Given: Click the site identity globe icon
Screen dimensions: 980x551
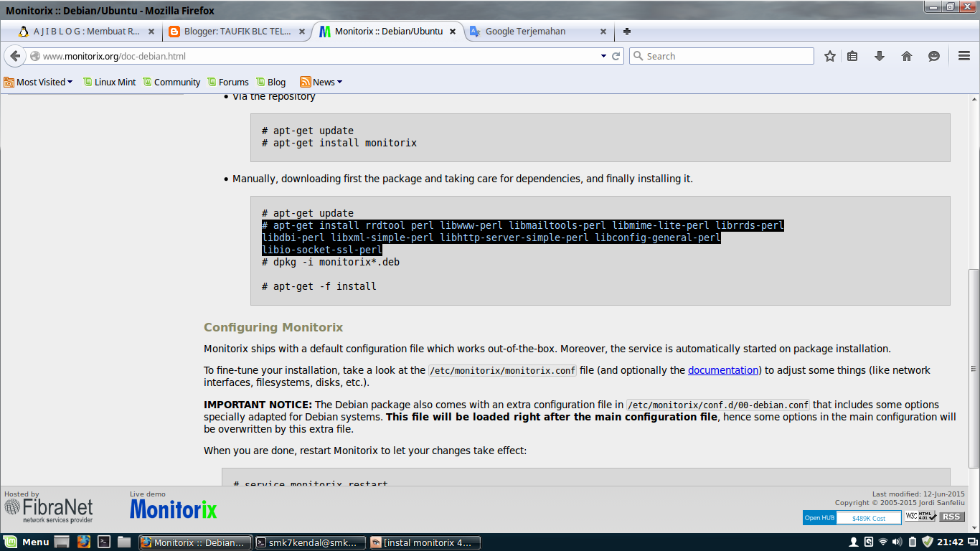Looking at the screenshot, I should click(34, 56).
